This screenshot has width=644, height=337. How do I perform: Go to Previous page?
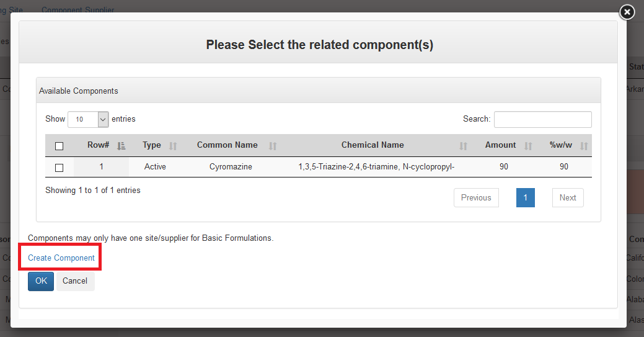(x=476, y=198)
